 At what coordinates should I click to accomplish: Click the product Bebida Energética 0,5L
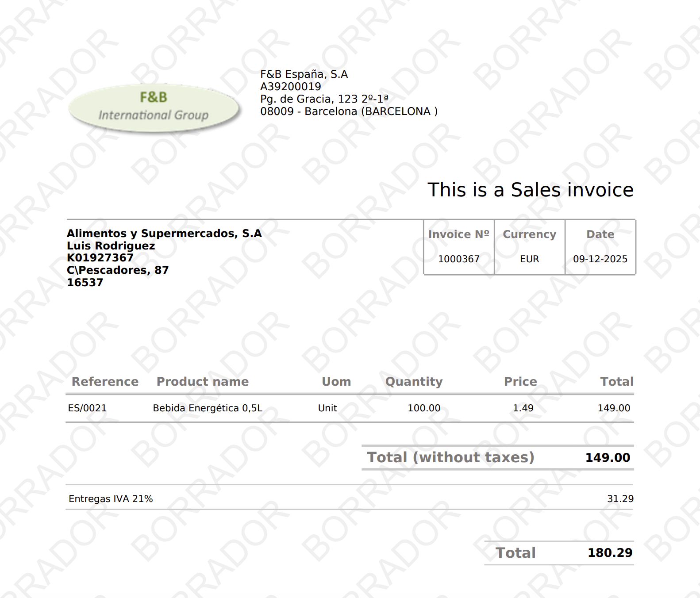[208, 408]
